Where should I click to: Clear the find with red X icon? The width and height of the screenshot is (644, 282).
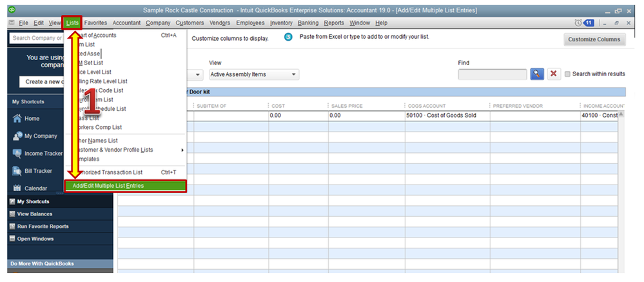[554, 74]
